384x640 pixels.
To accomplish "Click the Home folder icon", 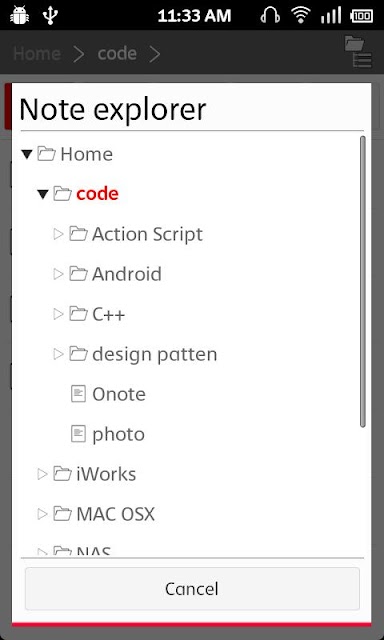I will [47, 154].
